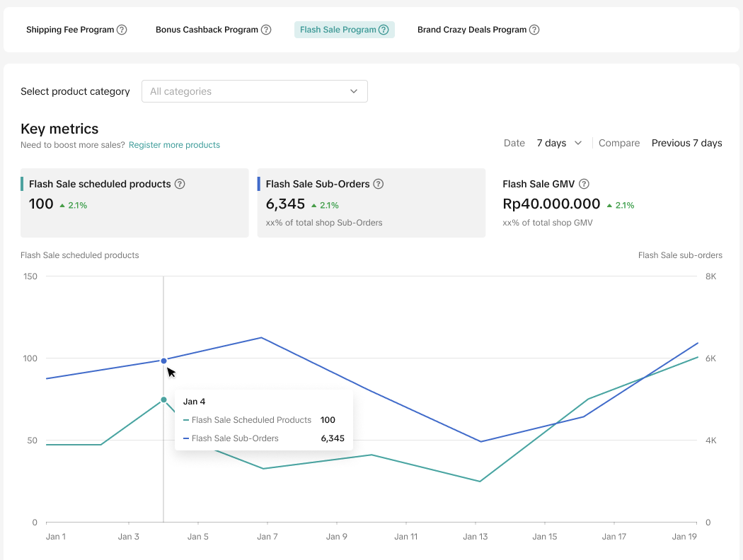Screen dimensions: 743x560
Task: Switch to the Shipping Fee Program tab
Action: click(x=70, y=30)
